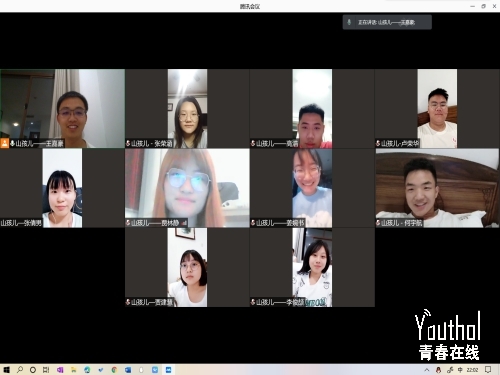Select the Tencent Meeting taskbar icon
This screenshot has width=500, height=375.
click(168, 370)
